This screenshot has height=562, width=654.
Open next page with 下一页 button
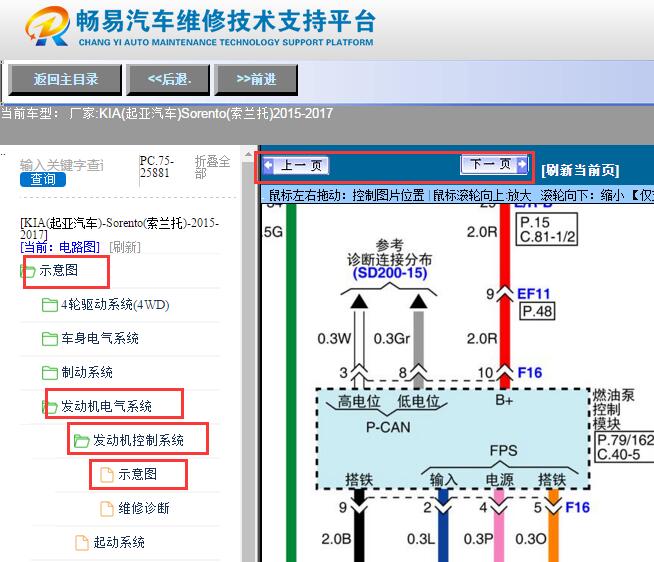(x=494, y=164)
